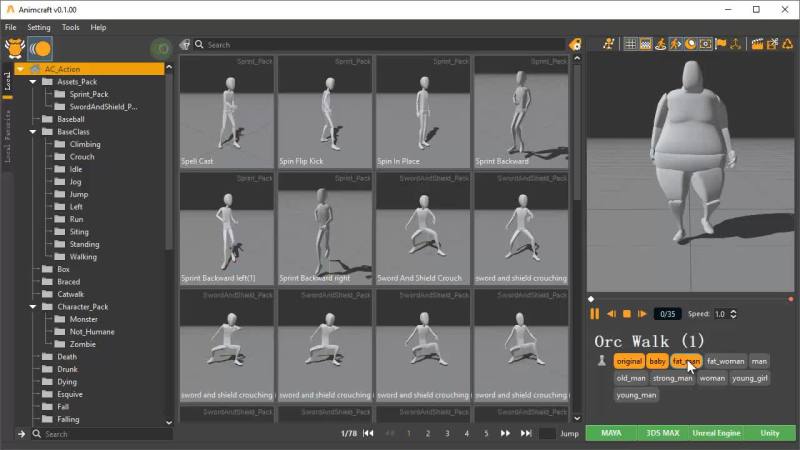Step to previous animation frame

click(611, 314)
